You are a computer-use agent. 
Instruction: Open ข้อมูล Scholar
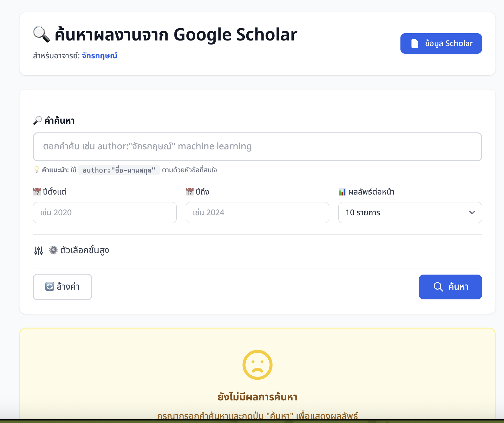441,43
